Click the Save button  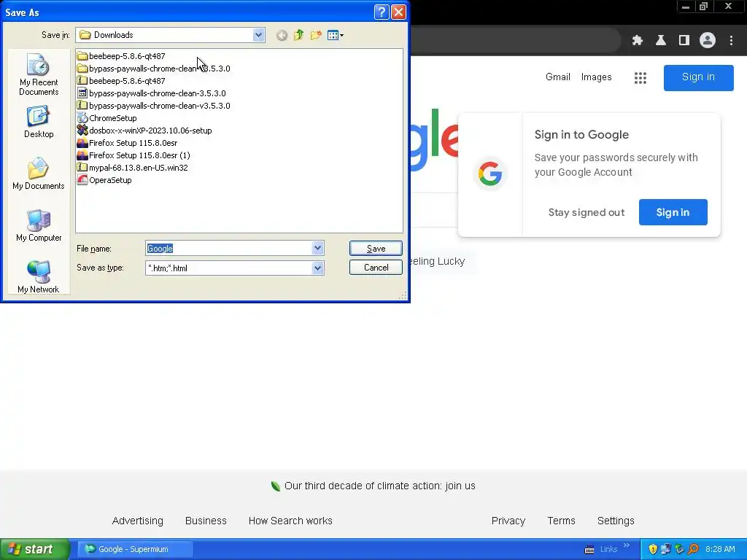376,248
